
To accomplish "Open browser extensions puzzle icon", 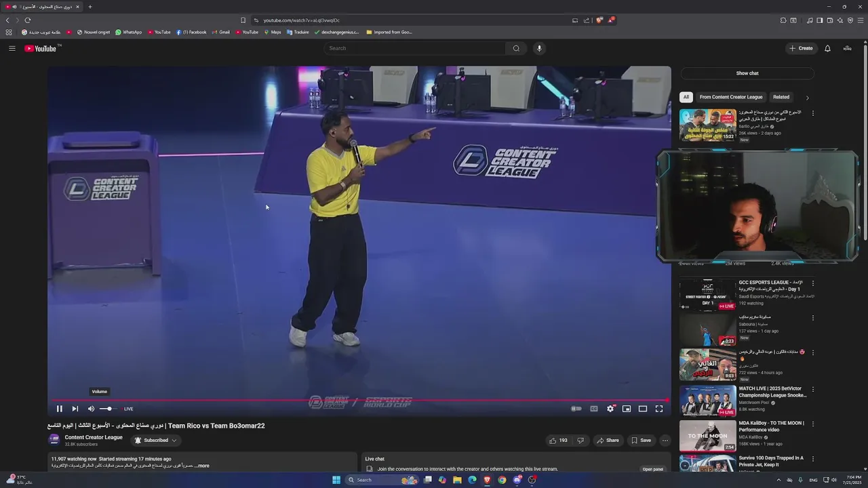I will [783, 20].
